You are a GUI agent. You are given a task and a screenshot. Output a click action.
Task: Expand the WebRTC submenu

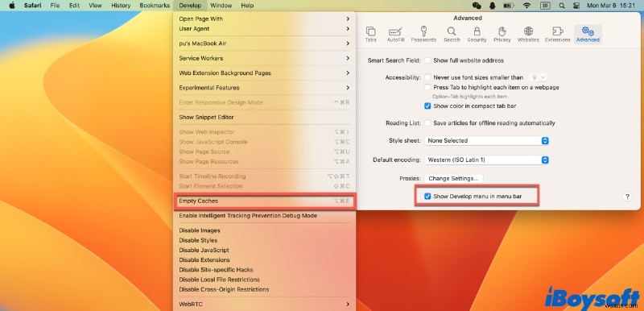tap(265, 304)
